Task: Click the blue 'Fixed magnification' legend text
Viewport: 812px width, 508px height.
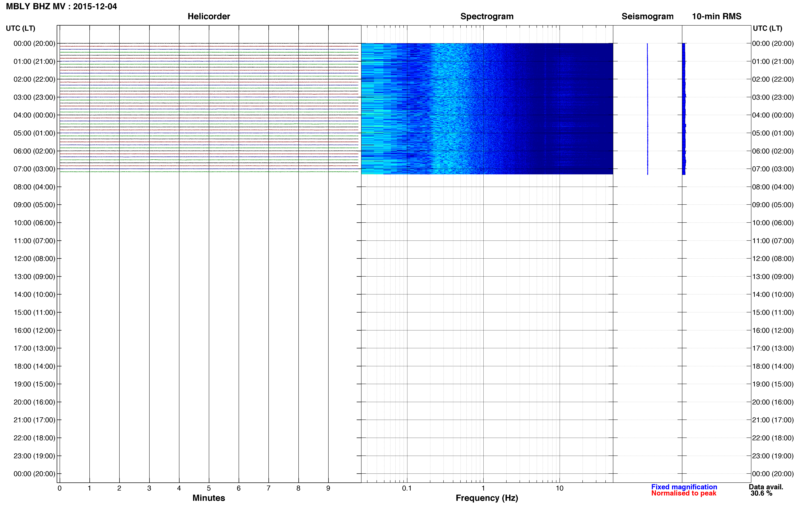Action: tap(684, 487)
